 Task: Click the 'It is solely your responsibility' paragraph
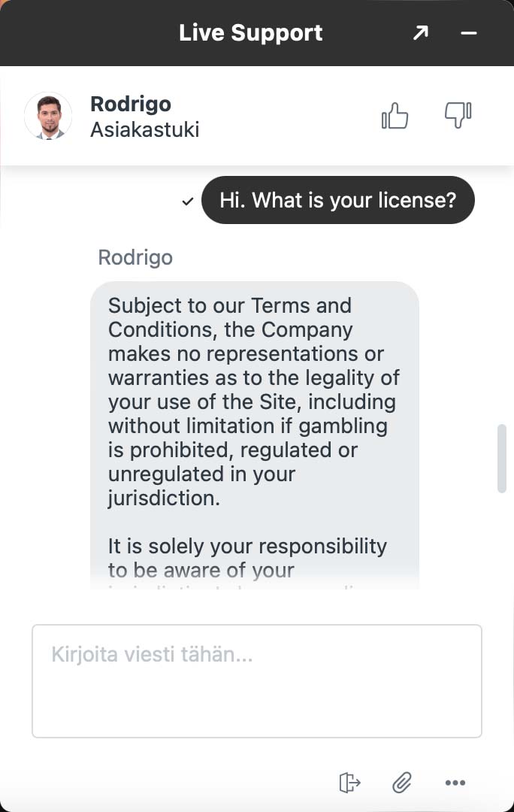pos(247,558)
